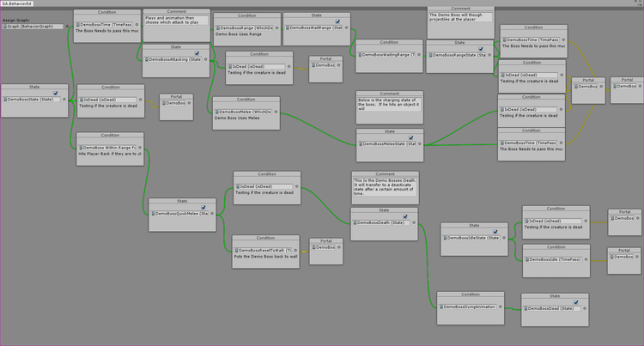Select the SA.BehaviorEd window tab

tap(17, 3)
